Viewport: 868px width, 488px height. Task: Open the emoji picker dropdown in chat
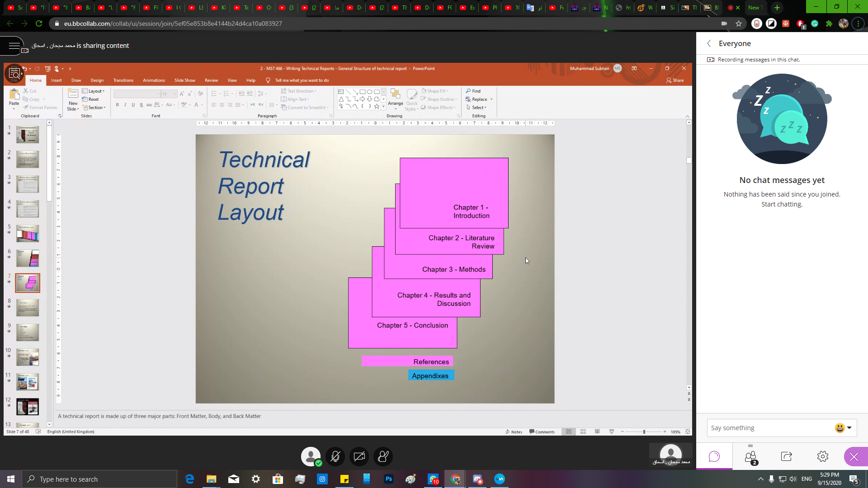coord(844,428)
